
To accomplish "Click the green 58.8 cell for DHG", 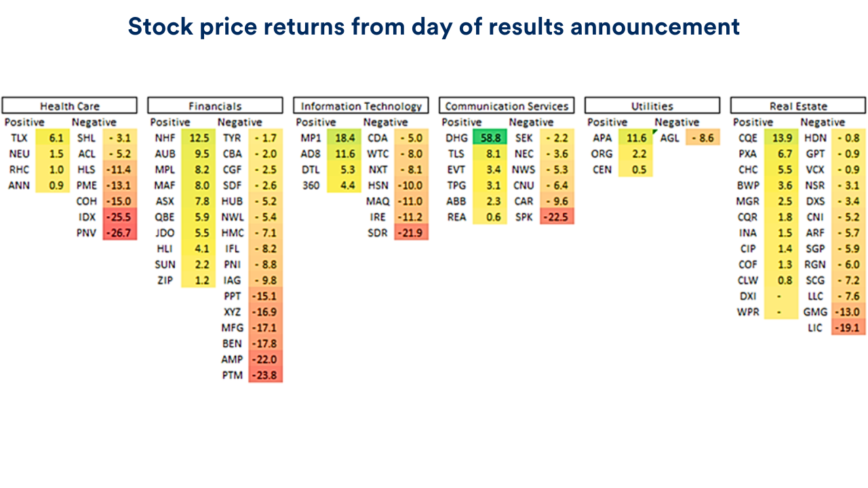I will pos(490,138).
